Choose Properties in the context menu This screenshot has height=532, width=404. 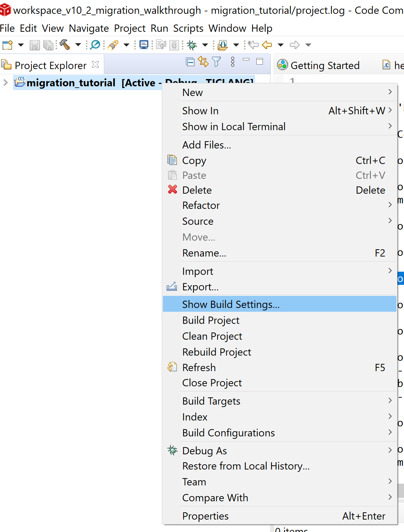pyautogui.click(x=205, y=516)
